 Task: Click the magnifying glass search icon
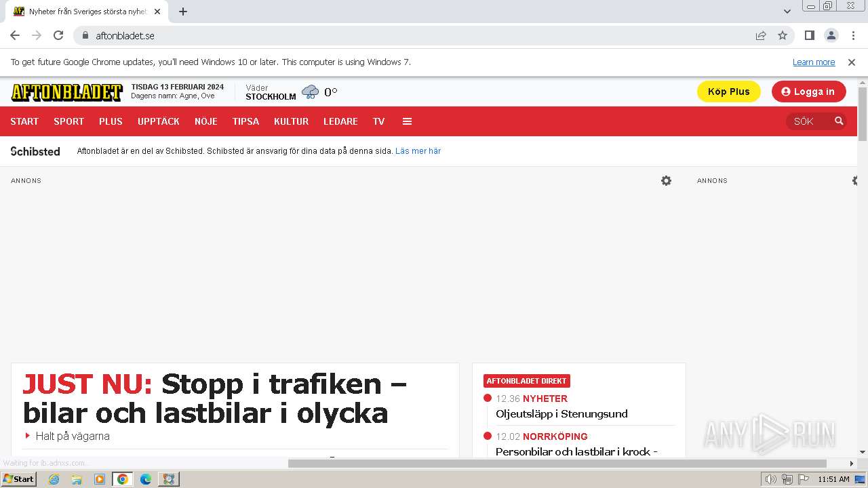point(839,121)
